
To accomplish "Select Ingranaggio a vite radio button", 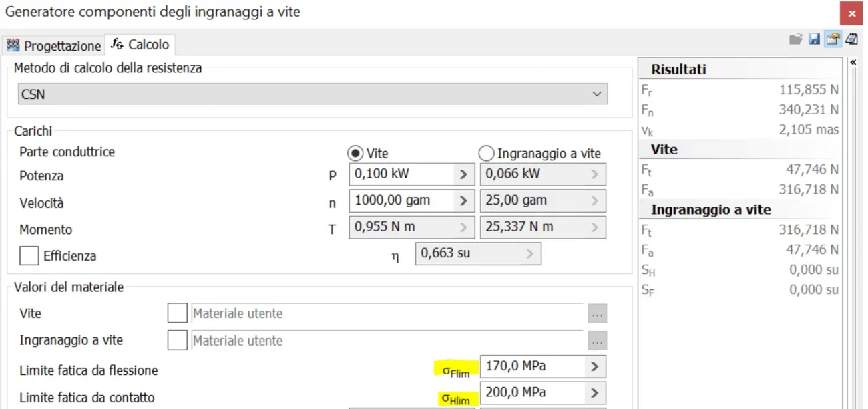I will [487, 153].
